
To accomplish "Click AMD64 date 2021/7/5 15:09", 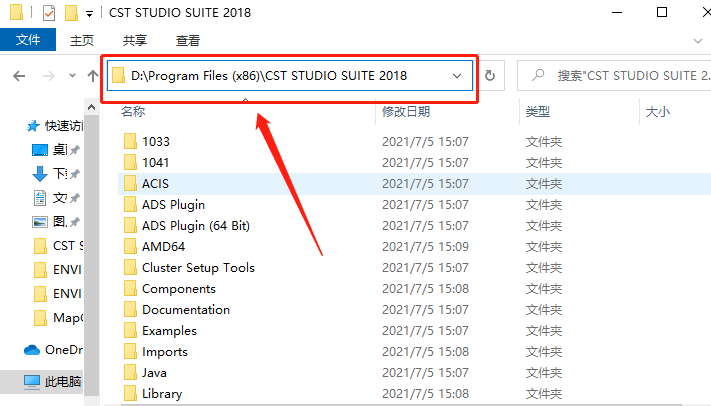I will coord(425,247).
